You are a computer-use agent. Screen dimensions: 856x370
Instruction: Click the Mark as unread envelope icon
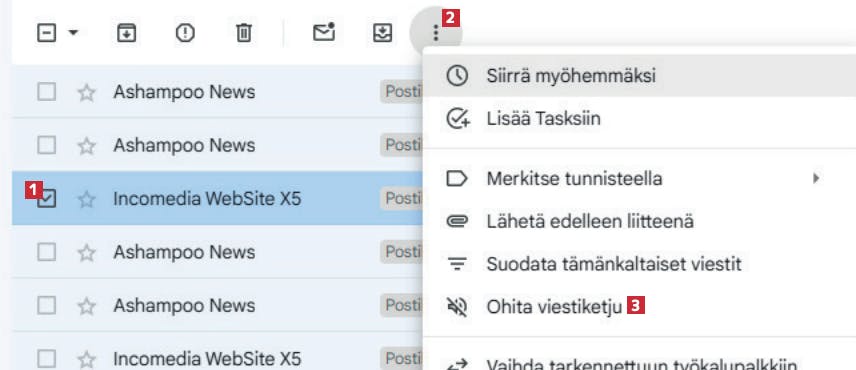click(x=324, y=33)
